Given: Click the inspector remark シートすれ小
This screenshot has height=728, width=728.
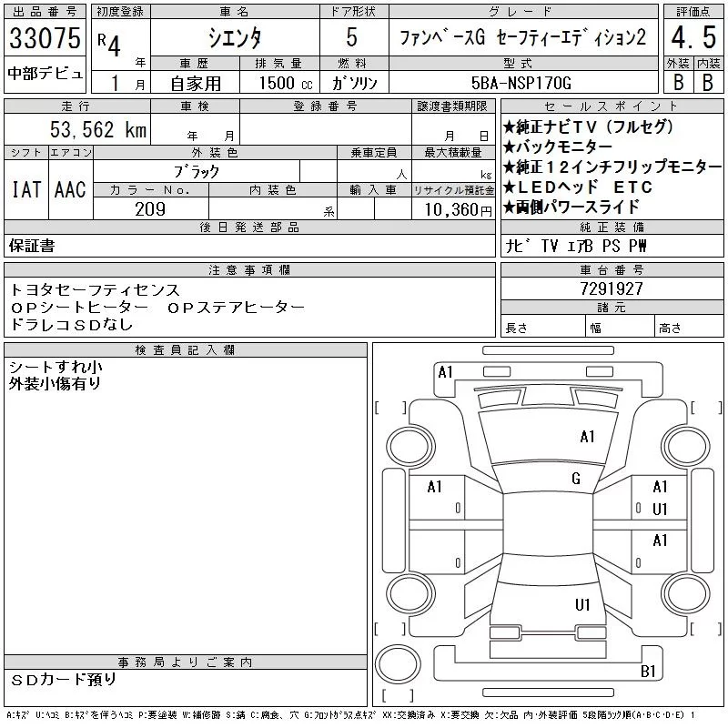Looking at the screenshot, I should pos(56,367).
